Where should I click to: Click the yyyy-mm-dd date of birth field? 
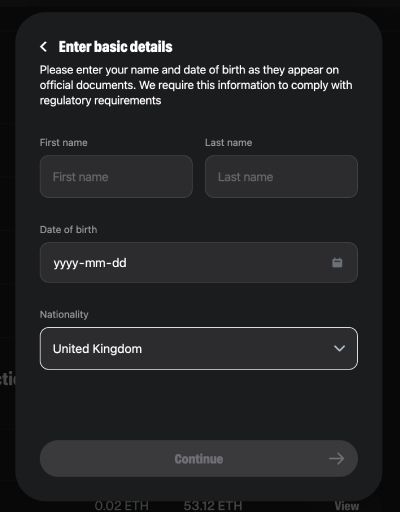199,263
